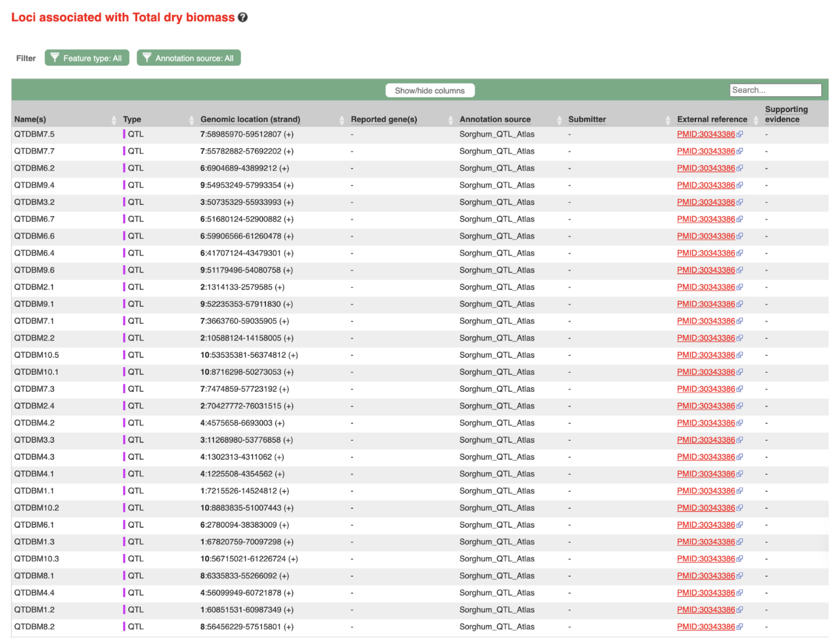Open PMID link for QTDBM10.3
The height and width of the screenshot is (644, 837).
coord(706,559)
